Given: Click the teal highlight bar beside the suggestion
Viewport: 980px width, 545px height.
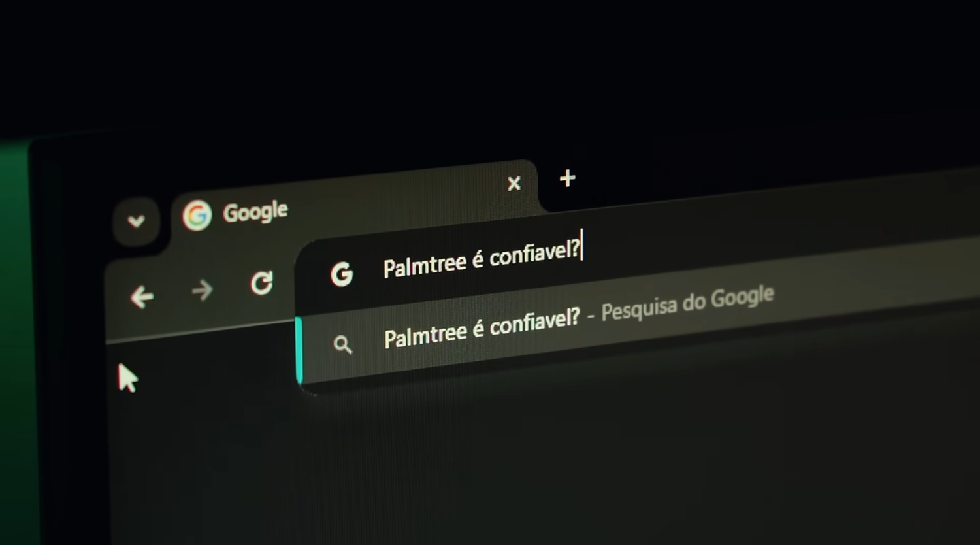Looking at the screenshot, I should (x=299, y=350).
